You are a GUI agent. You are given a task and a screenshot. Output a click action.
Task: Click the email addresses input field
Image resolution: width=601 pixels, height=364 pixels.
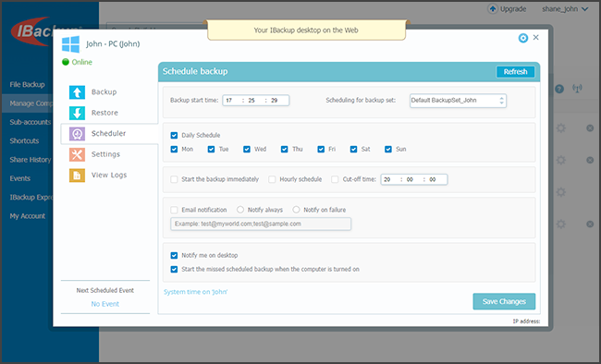point(261,224)
